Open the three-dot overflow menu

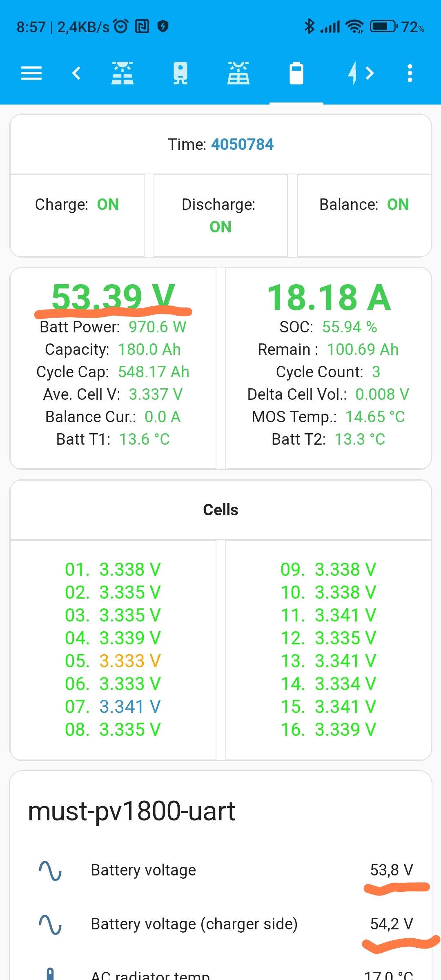pyautogui.click(x=410, y=73)
